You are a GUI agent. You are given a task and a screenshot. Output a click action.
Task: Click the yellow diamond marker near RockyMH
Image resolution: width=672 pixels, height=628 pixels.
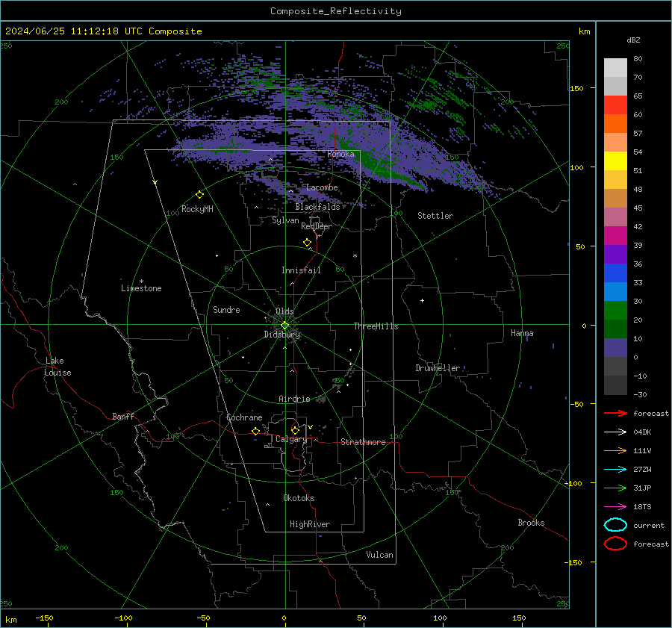click(199, 195)
